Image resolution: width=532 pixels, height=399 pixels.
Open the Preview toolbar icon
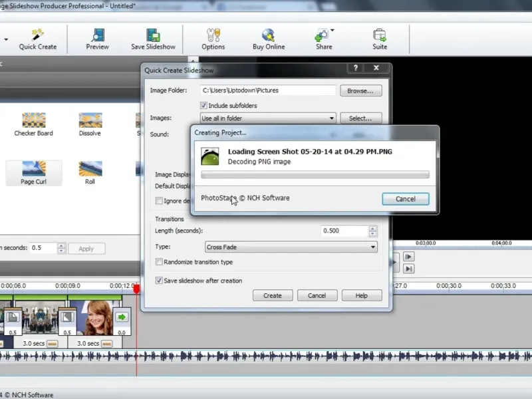(x=98, y=35)
